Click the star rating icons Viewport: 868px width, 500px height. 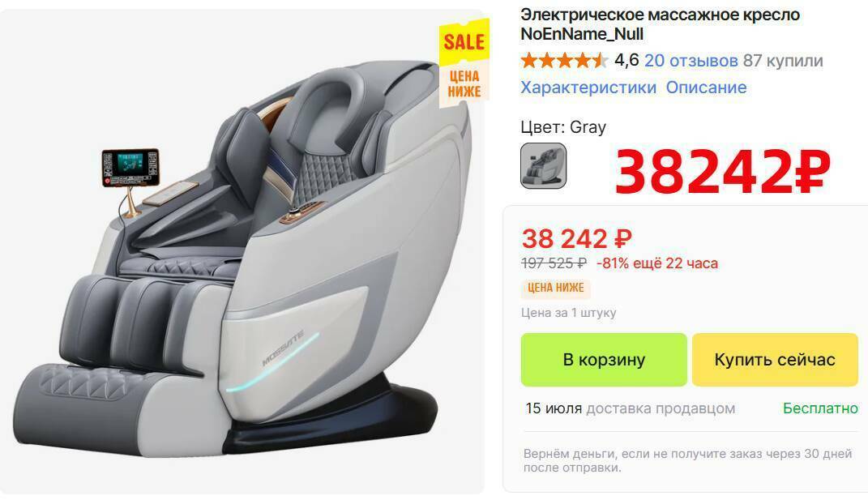(x=563, y=60)
